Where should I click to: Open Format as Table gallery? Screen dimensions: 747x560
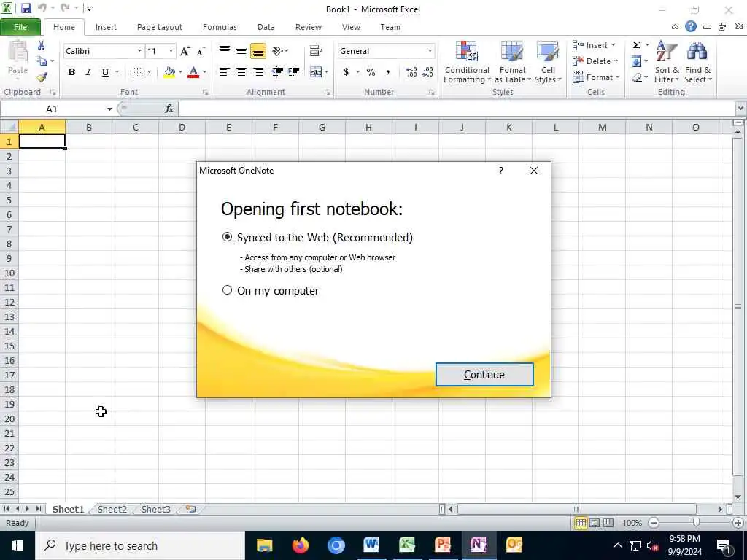click(x=513, y=63)
